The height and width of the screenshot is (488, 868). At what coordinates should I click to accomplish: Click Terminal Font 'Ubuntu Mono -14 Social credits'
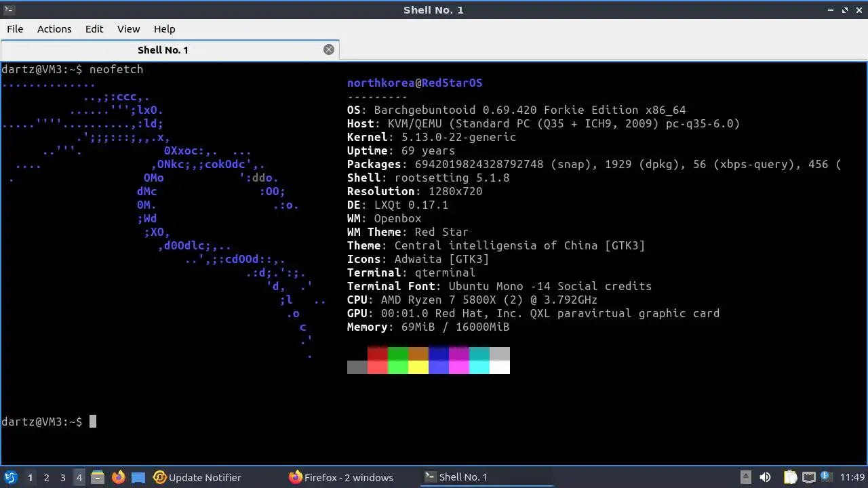(550, 286)
